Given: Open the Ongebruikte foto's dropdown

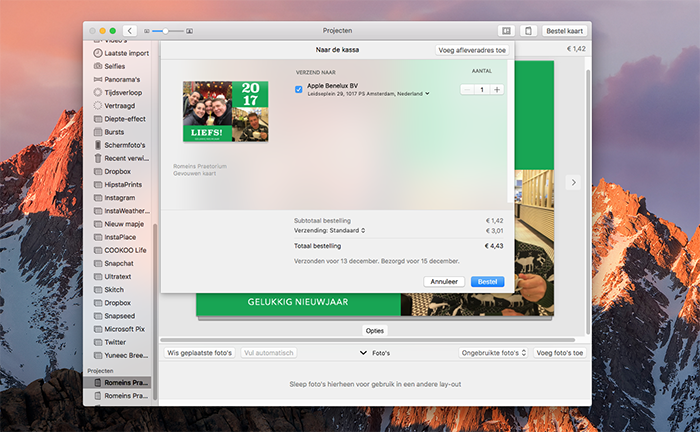Looking at the screenshot, I should coord(493,353).
